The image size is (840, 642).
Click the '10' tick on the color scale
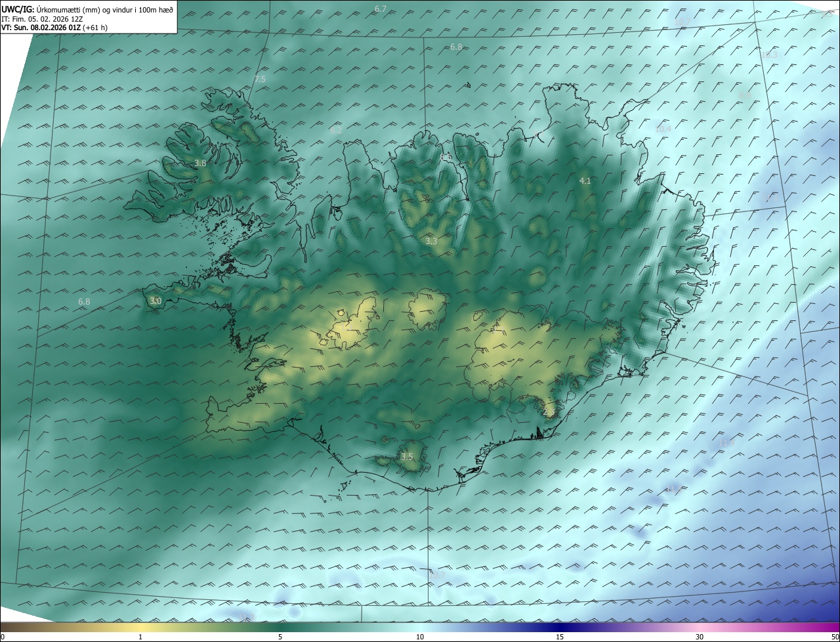(x=420, y=637)
